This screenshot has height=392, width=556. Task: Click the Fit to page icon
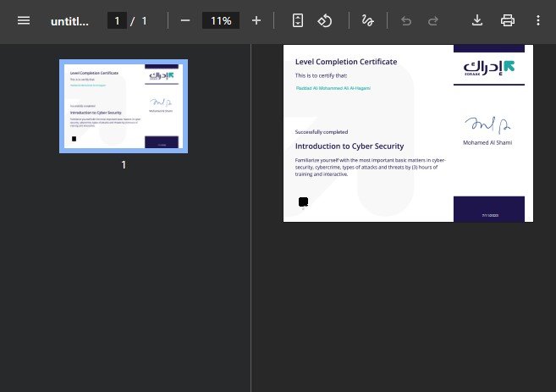(x=297, y=20)
